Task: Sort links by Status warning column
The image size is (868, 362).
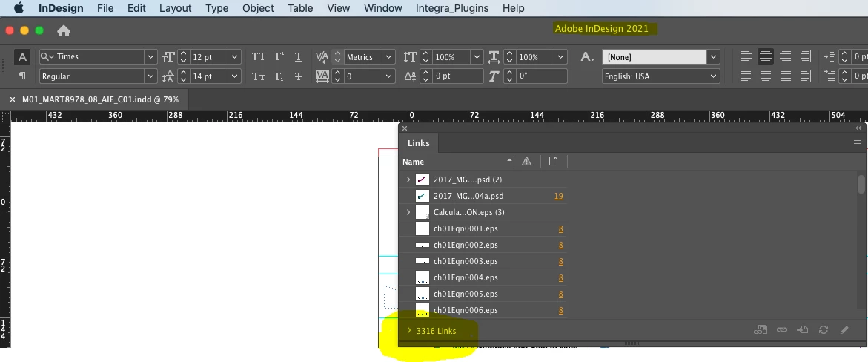Action: tap(526, 161)
